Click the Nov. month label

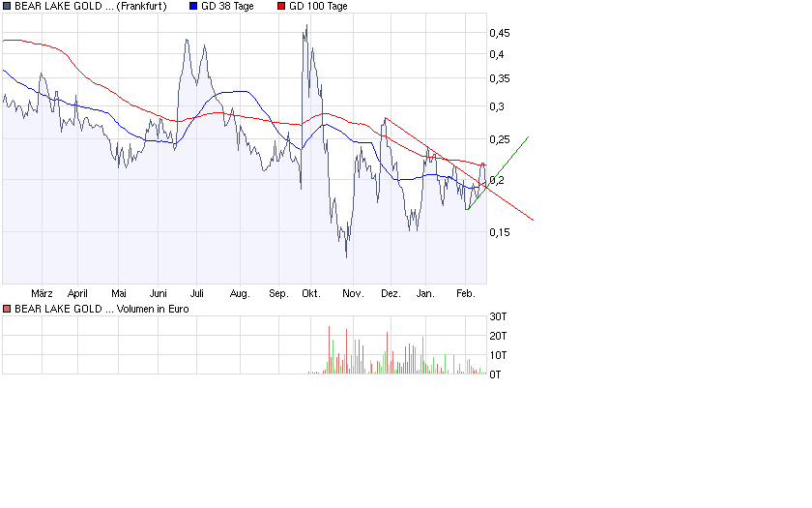pyautogui.click(x=353, y=294)
